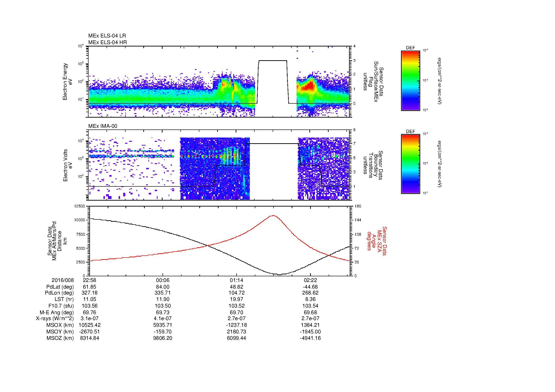The height and width of the screenshot is (392, 555).
Task: Click the 144 SZA axis tick
Action: click(x=358, y=220)
